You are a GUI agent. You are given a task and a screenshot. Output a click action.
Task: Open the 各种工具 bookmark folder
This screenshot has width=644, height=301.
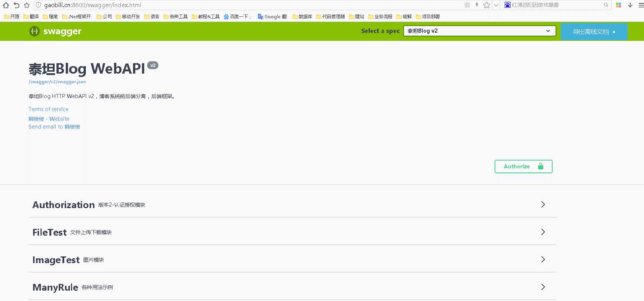click(175, 16)
